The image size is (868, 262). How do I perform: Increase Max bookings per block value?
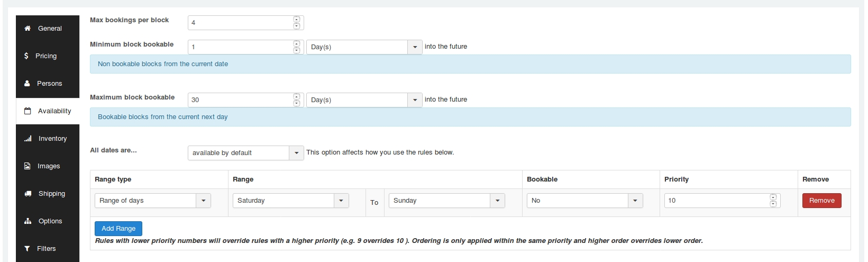(x=297, y=20)
